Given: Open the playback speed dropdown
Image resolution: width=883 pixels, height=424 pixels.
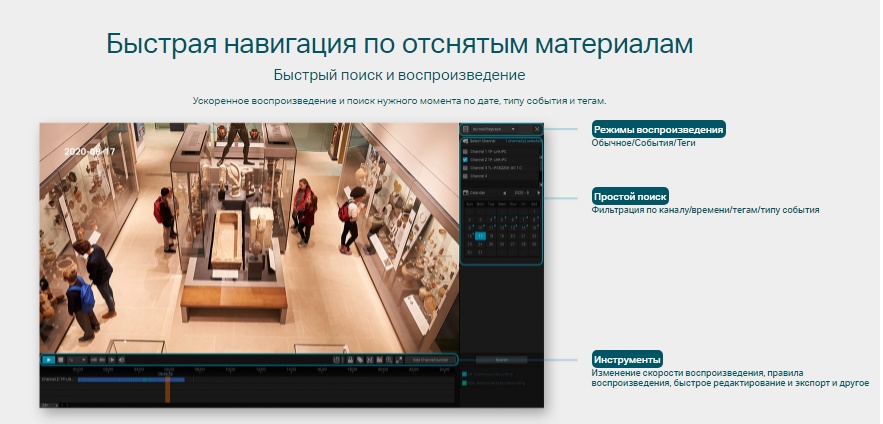Looking at the screenshot, I should coord(75,359).
